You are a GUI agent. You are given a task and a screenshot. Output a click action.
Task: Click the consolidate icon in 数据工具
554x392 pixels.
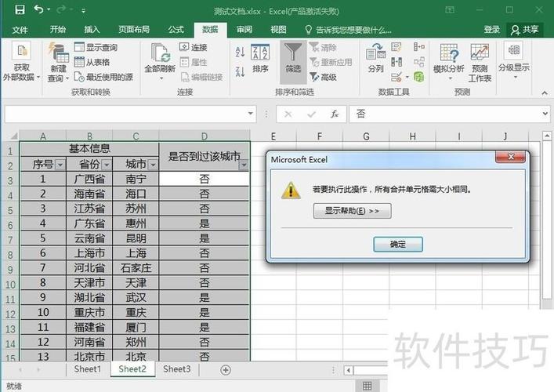[x=419, y=47]
